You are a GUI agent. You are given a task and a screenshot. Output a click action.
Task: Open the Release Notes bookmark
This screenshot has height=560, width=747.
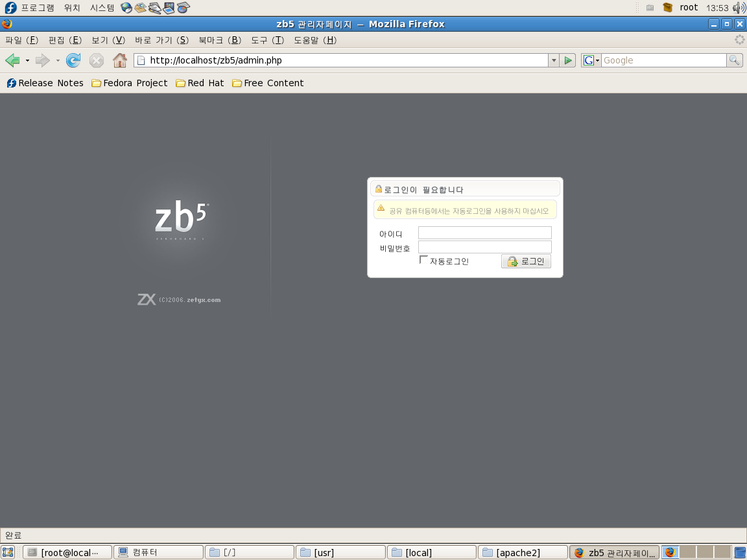[45, 83]
